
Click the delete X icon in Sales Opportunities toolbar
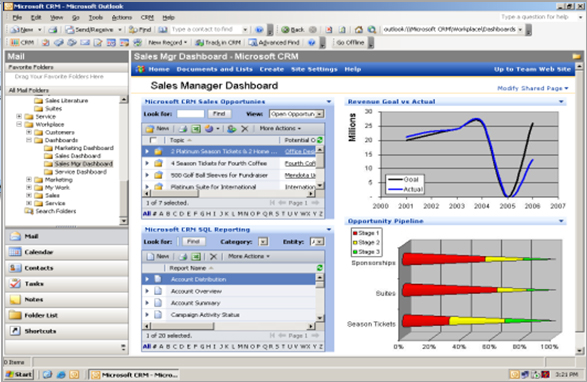(x=244, y=128)
